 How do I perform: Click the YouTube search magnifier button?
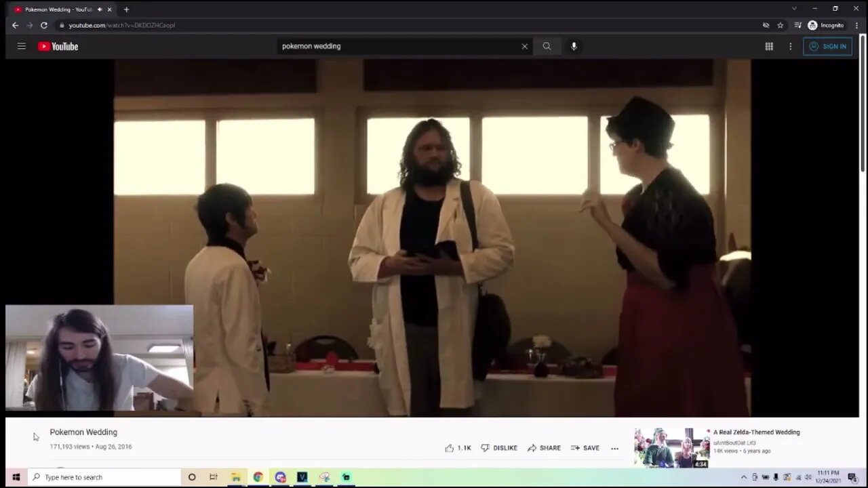click(x=547, y=46)
